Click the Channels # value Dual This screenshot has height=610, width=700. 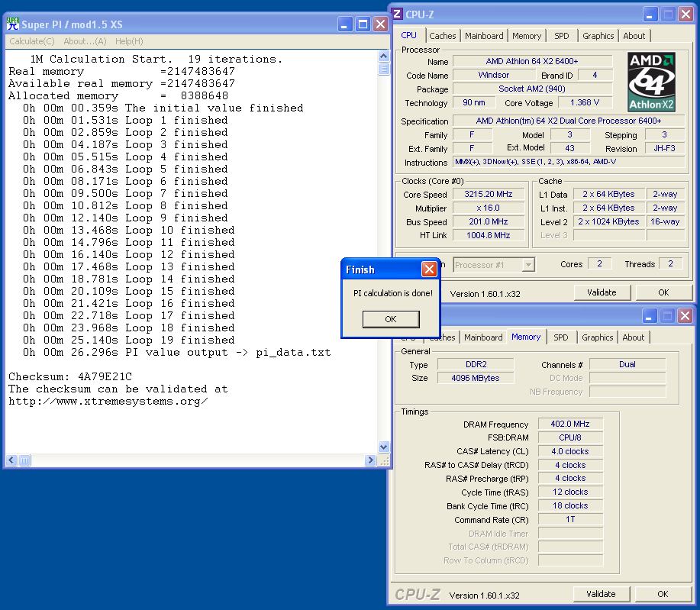tap(627, 364)
